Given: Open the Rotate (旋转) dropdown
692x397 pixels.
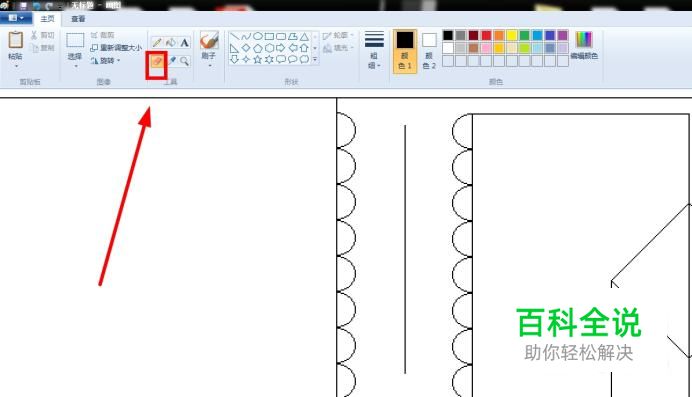Looking at the screenshot, I should coord(106,61).
